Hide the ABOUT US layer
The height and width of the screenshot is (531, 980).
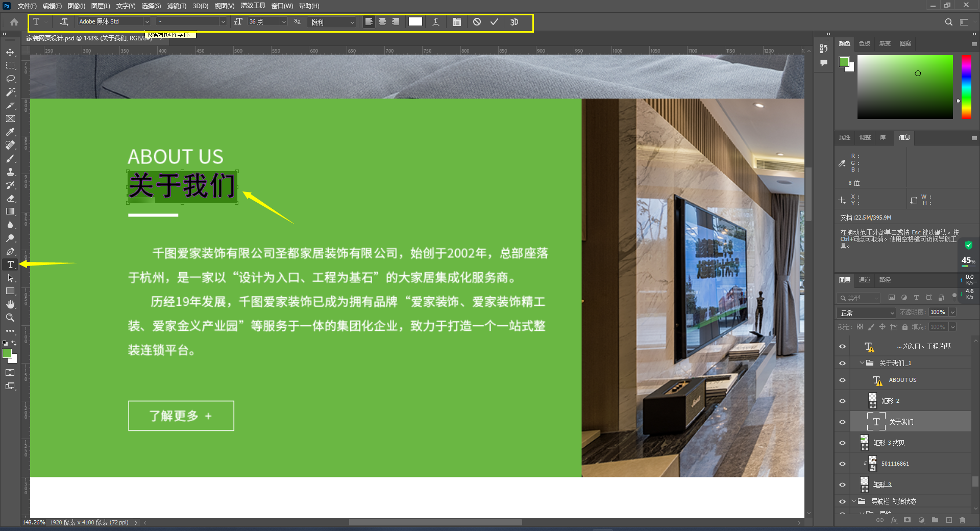[842, 380]
